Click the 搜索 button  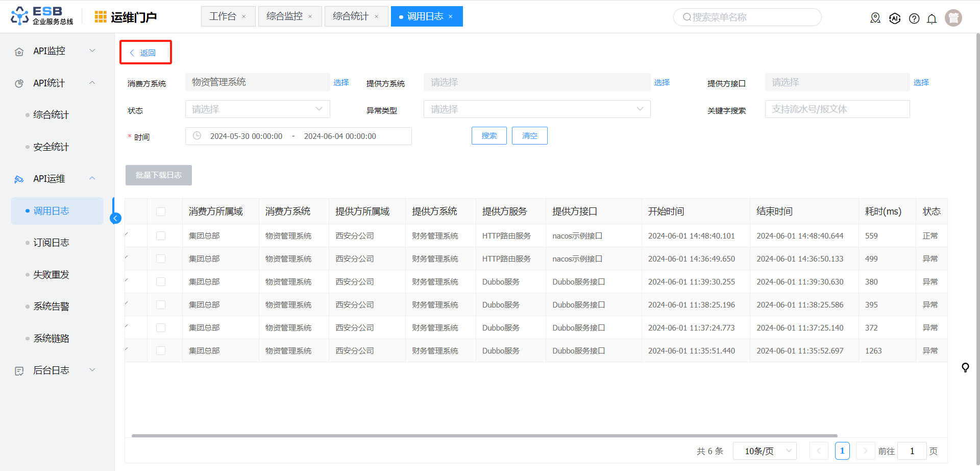[x=488, y=136]
